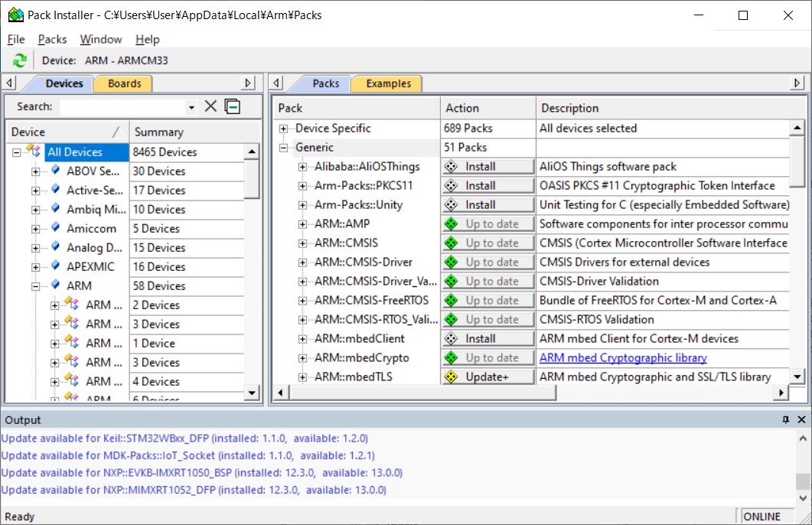Click the ARM vendor diamond icon
This screenshot has height=525, width=812.
55,285
